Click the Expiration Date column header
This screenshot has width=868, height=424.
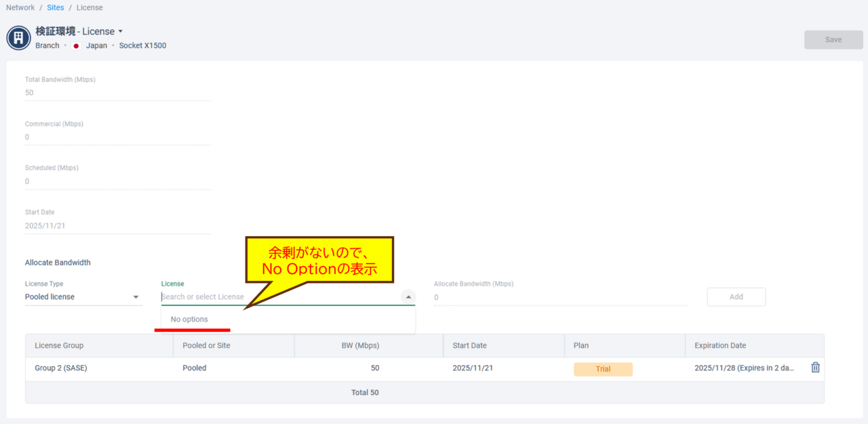719,345
